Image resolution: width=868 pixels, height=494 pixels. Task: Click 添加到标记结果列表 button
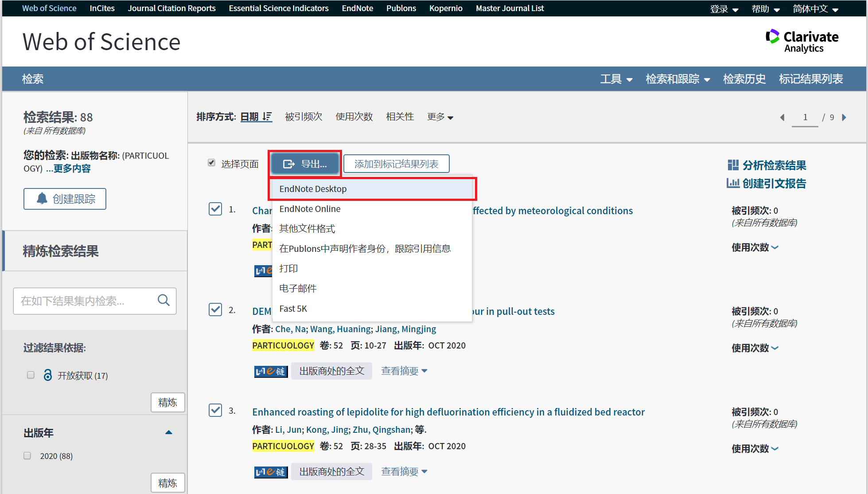(397, 164)
